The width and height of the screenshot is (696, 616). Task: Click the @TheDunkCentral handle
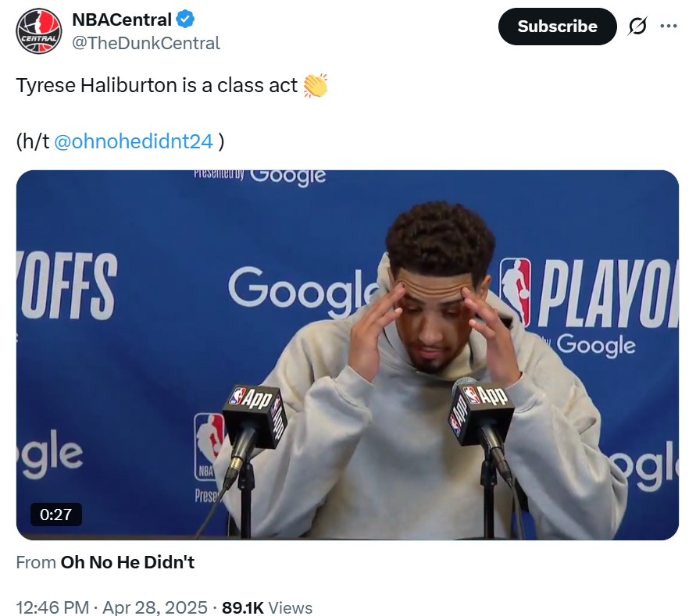146,43
